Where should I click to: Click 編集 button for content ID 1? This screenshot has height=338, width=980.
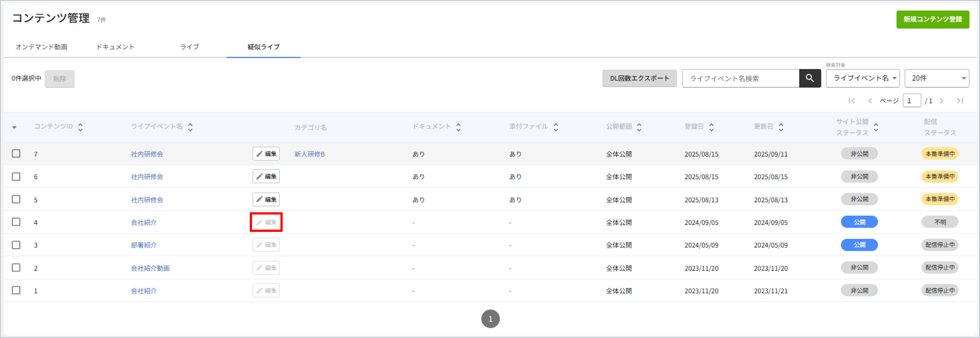pyautogui.click(x=266, y=290)
